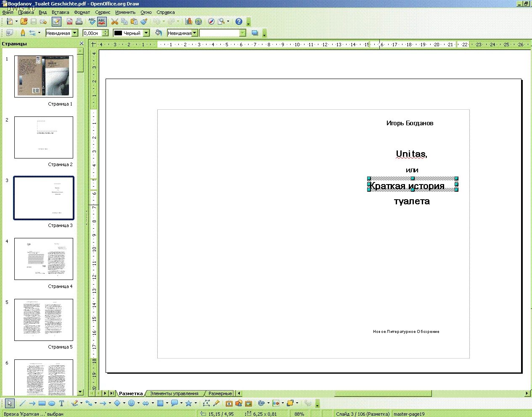Click the Zoom magnifier icon

[x=221, y=21]
